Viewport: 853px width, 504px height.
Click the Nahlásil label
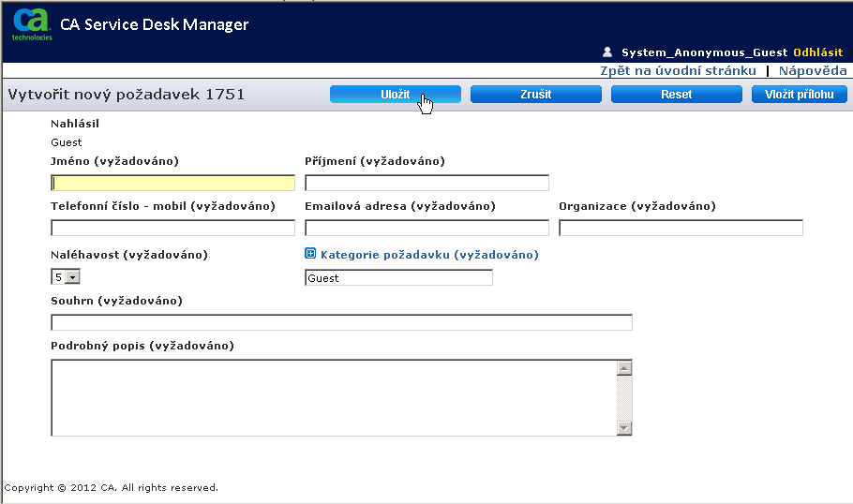click(75, 124)
